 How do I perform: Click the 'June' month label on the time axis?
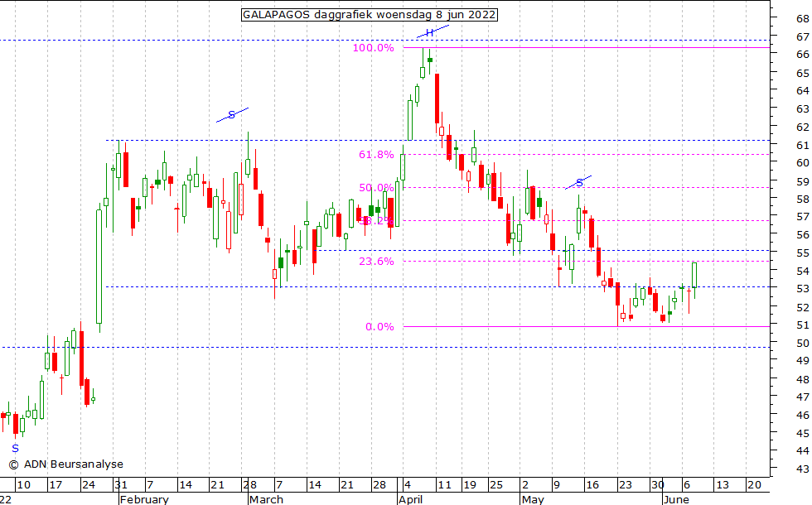tap(676, 499)
